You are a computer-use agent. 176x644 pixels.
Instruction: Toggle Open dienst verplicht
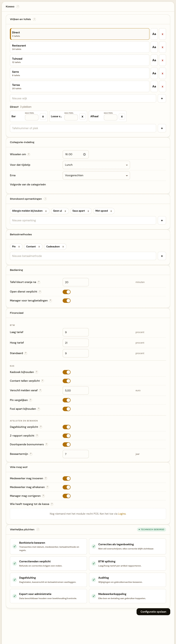coord(67,292)
